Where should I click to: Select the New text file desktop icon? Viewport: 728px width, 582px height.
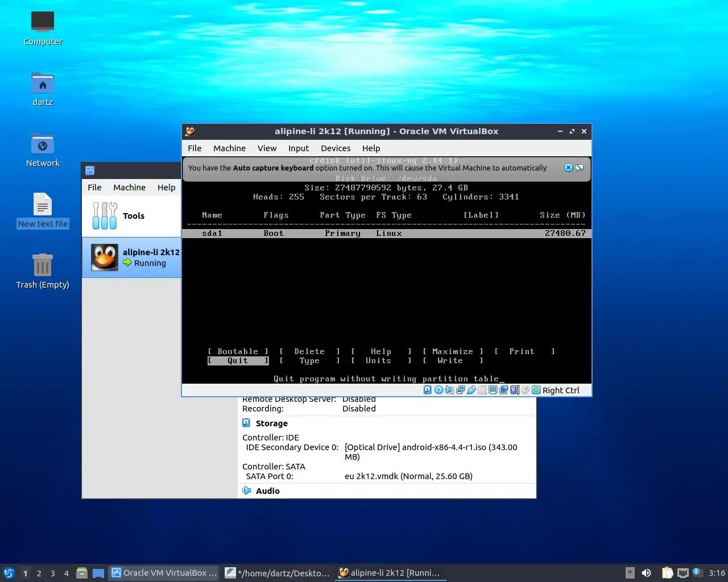click(43, 211)
